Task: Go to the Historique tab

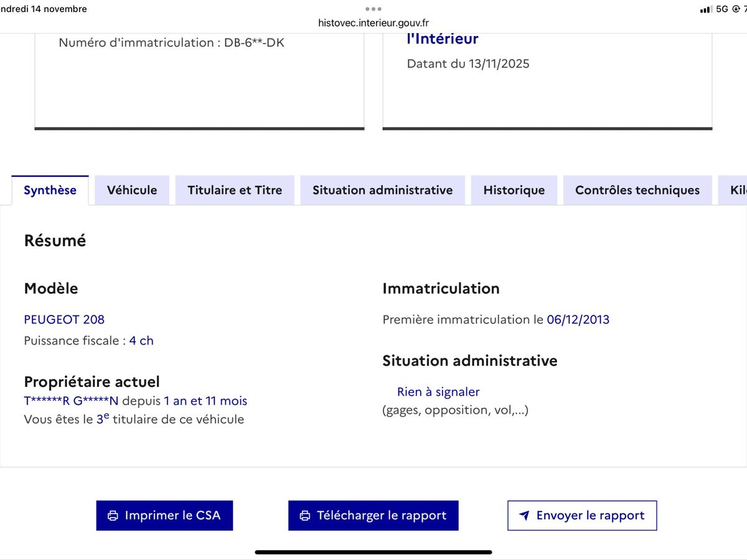Action: (514, 190)
